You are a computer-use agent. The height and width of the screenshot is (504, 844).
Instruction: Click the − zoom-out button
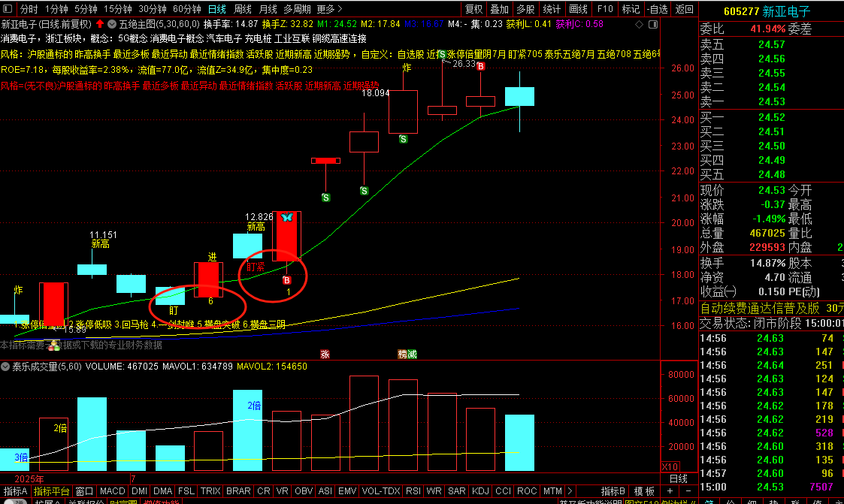[x=688, y=491]
